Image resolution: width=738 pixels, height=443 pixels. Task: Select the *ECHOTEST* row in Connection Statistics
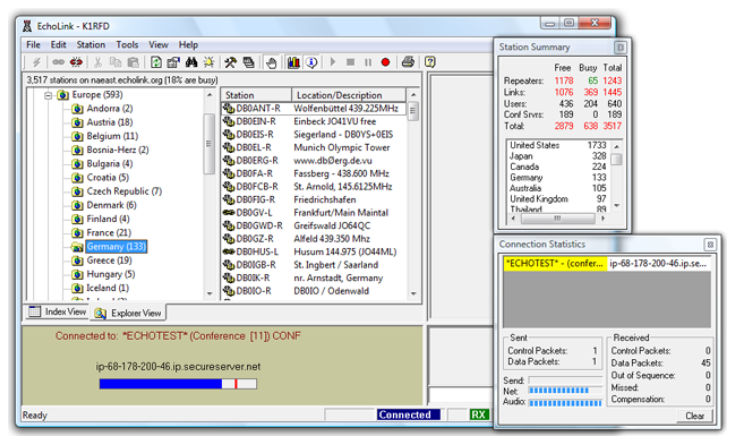point(607,264)
